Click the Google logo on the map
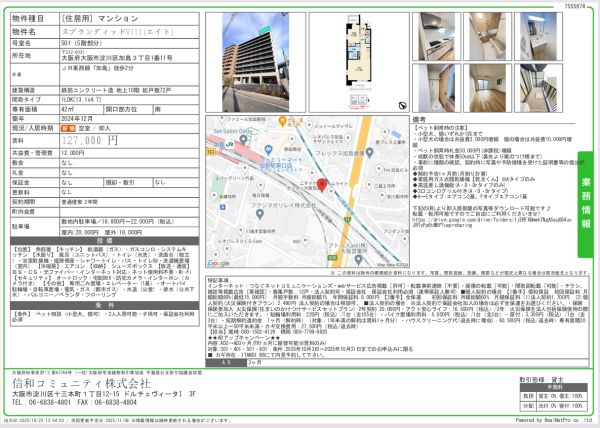Screen dimensions: 600x428 tap(218, 263)
